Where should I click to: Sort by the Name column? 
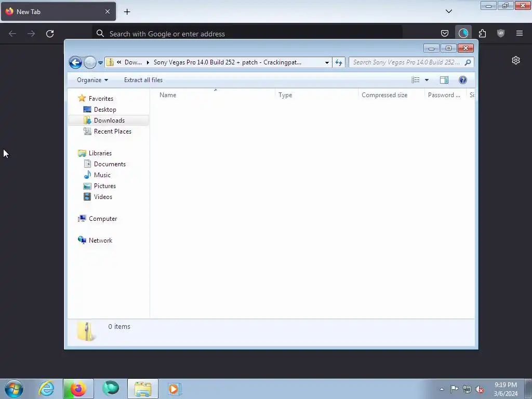(x=213, y=95)
